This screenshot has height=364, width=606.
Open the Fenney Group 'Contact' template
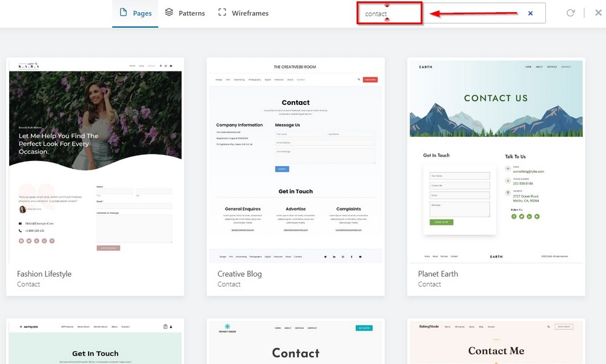point(296,342)
